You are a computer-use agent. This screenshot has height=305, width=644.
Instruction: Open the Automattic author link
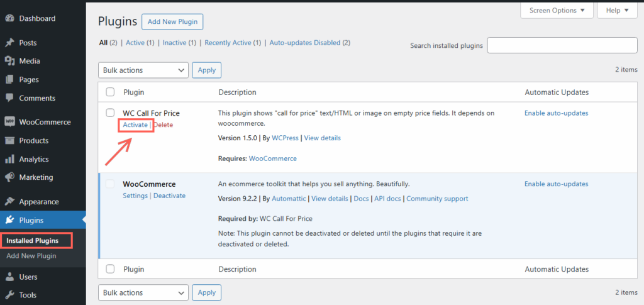pyautogui.click(x=289, y=199)
